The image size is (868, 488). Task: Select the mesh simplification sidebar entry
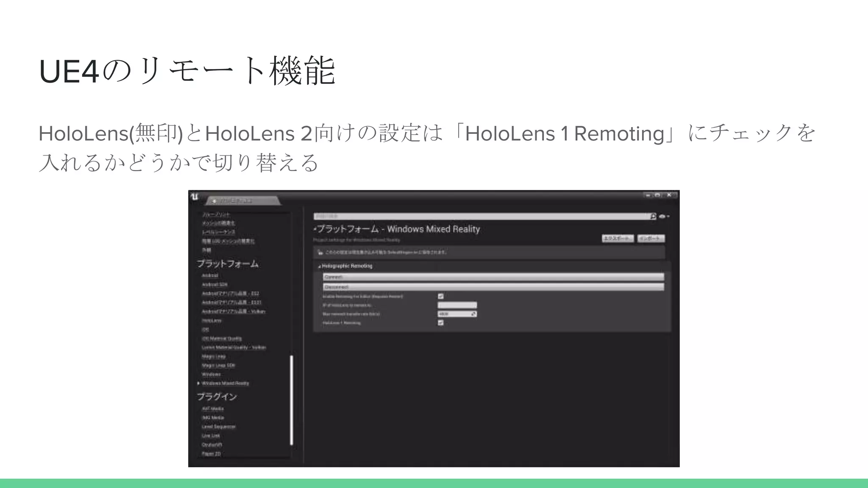[219, 223]
